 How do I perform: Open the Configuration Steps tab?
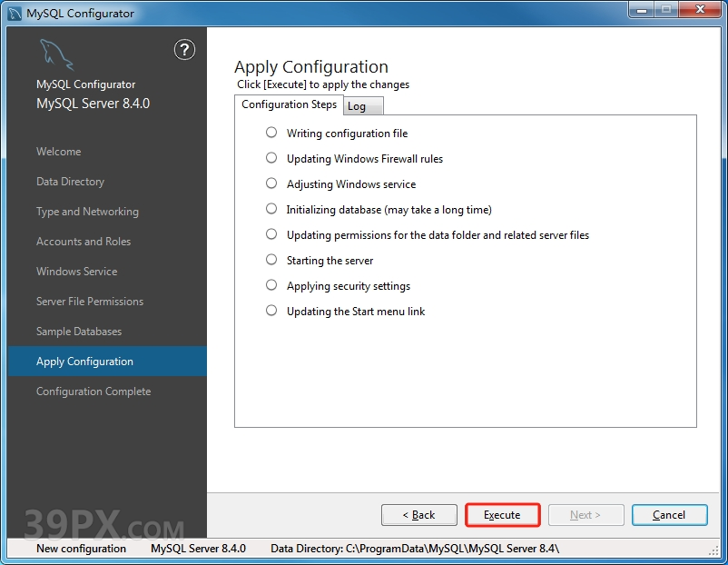pyautogui.click(x=289, y=104)
